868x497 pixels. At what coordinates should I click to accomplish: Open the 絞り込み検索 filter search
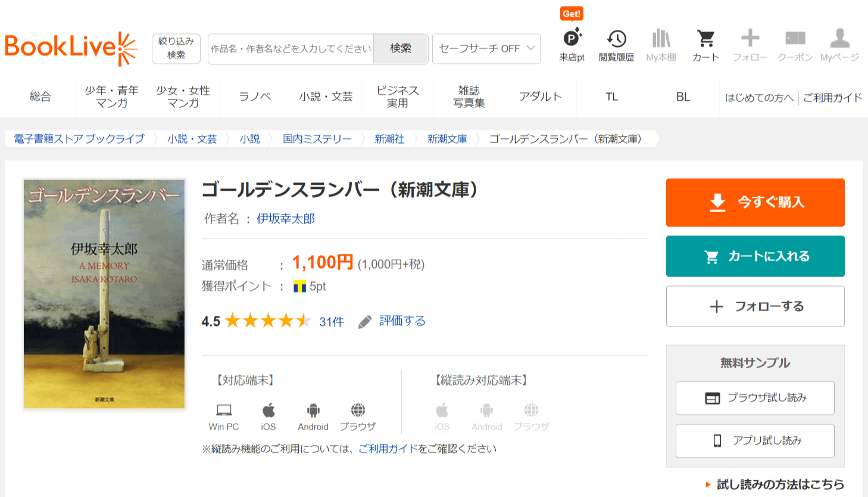point(176,48)
